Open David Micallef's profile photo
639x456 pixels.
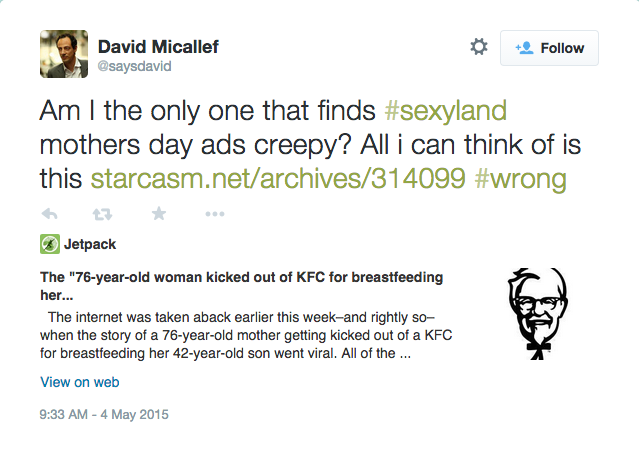click(64, 54)
